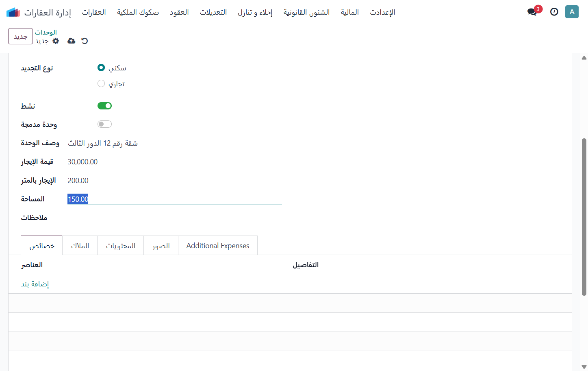Viewport: 588px width, 371px height.
Task: Open the user avatar A menu
Action: (x=572, y=12)
